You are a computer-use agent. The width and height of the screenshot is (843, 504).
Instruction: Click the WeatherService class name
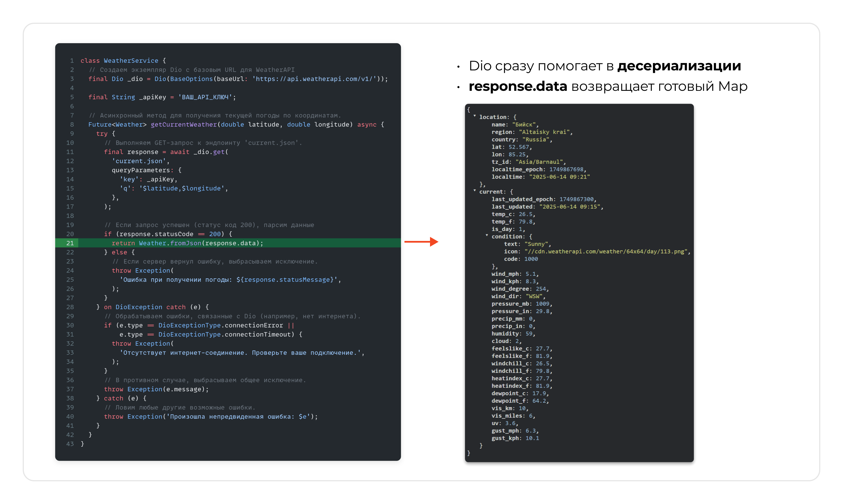point(131,60)
